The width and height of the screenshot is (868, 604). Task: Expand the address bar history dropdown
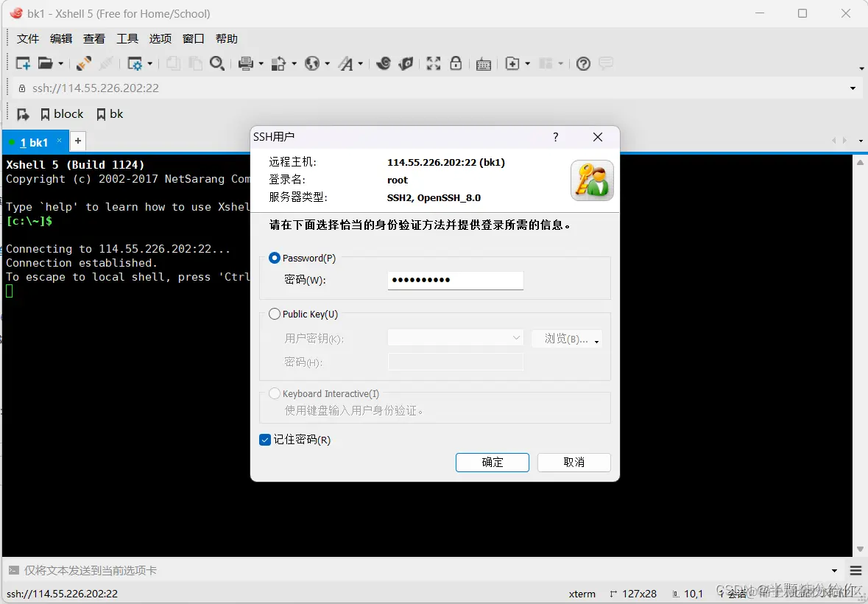[853, 88]
